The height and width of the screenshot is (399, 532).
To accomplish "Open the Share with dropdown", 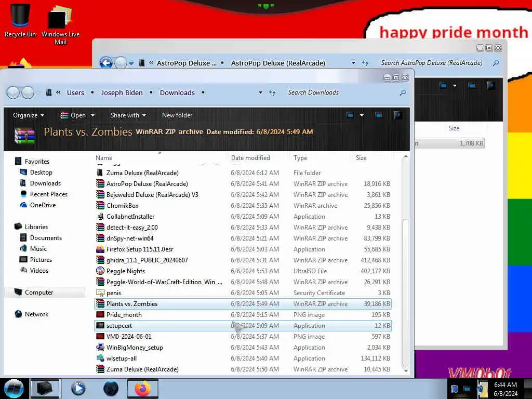I will 128,115.
